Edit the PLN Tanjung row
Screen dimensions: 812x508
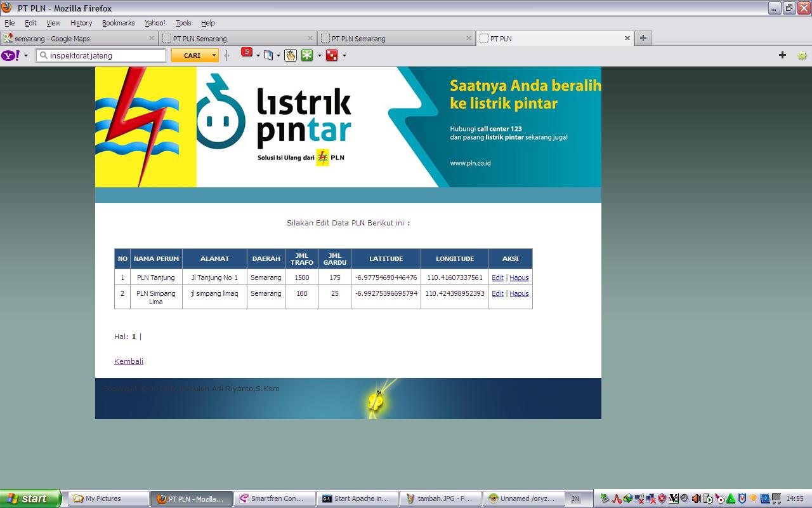tap(497, 277)
